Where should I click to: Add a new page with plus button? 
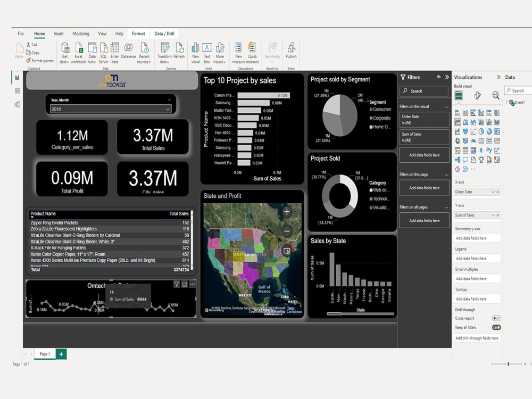click(x=61, y=354)
